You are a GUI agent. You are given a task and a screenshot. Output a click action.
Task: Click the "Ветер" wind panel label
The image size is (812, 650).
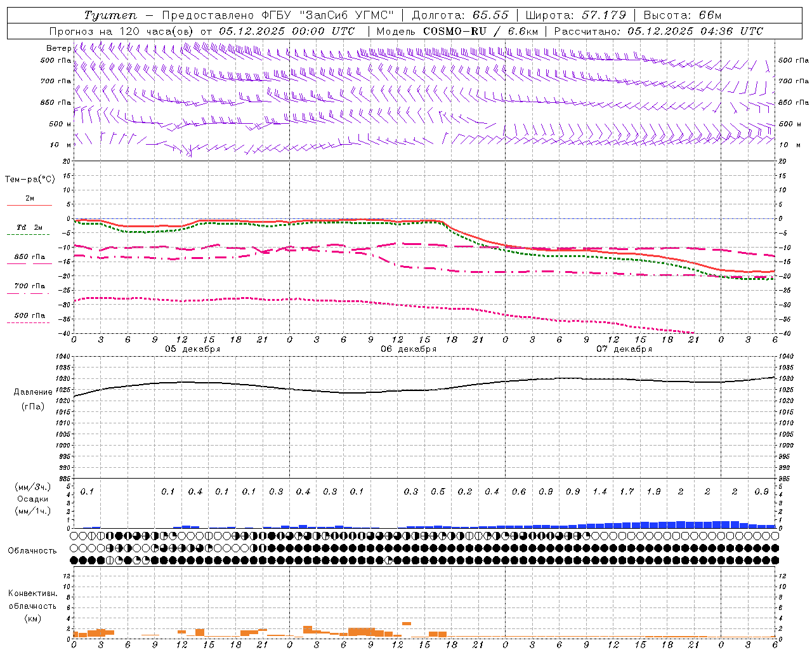(58, 48)
